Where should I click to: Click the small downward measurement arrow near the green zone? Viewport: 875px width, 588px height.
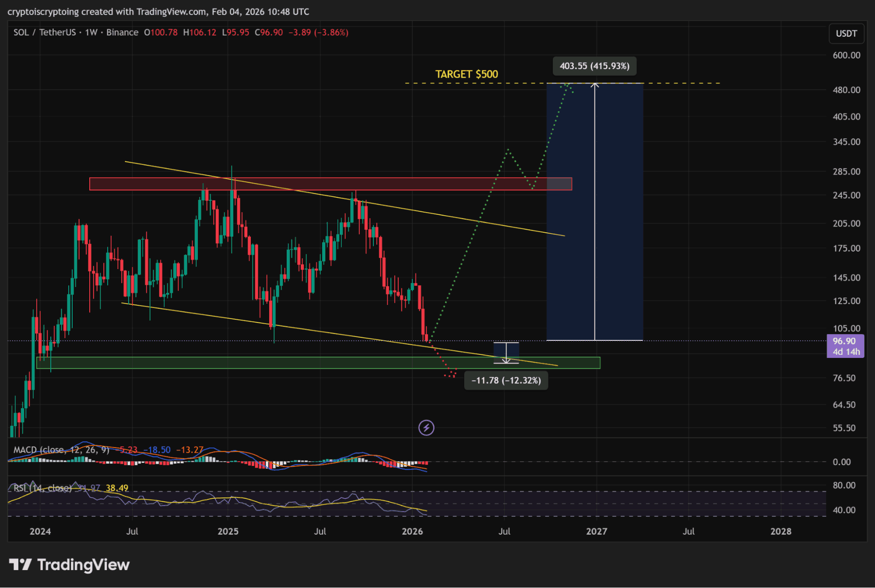506,360
